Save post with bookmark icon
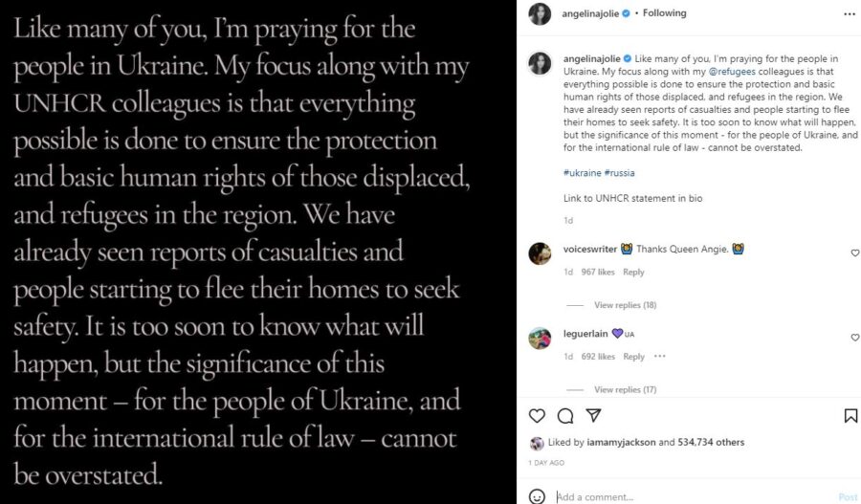 point(850,416)
